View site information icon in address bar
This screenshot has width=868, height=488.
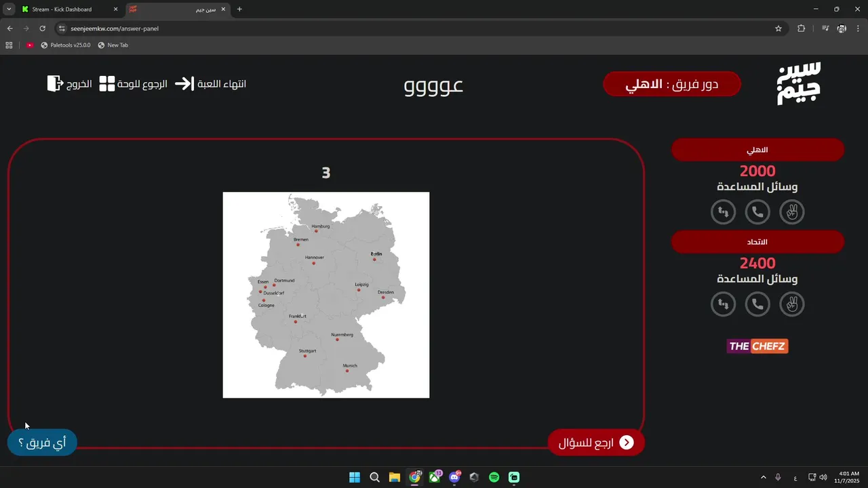point(62,28)
